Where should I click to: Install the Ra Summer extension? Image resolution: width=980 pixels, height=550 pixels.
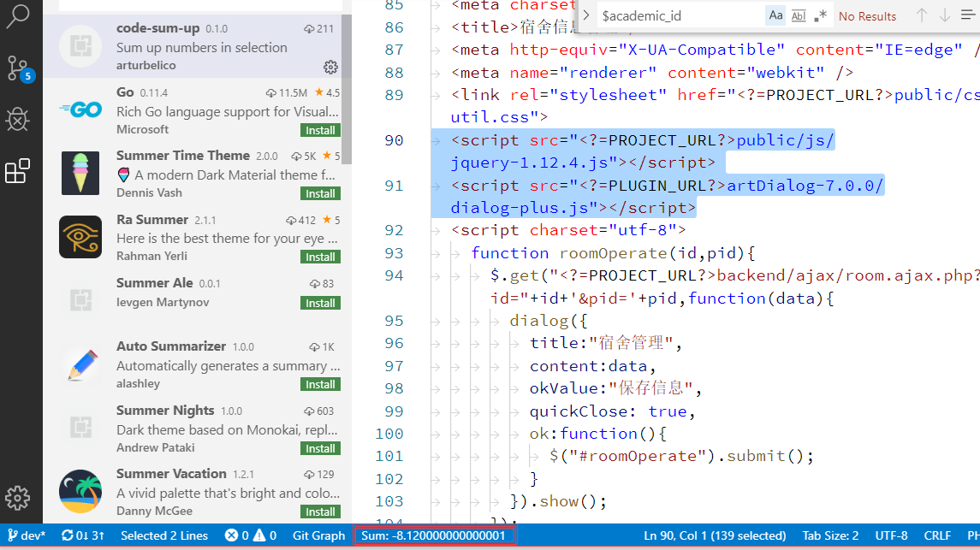[x=321, y=257]
